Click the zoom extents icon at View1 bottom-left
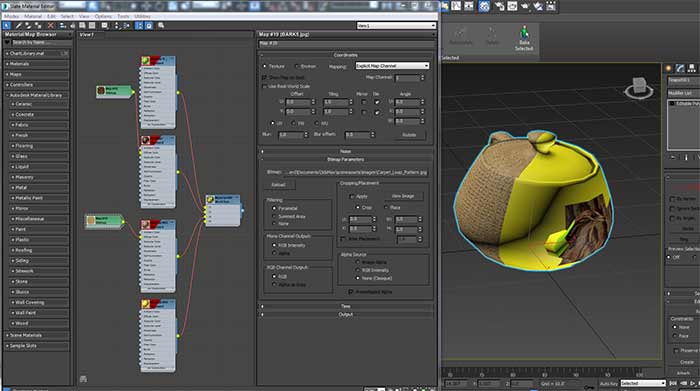 [83, 379]
